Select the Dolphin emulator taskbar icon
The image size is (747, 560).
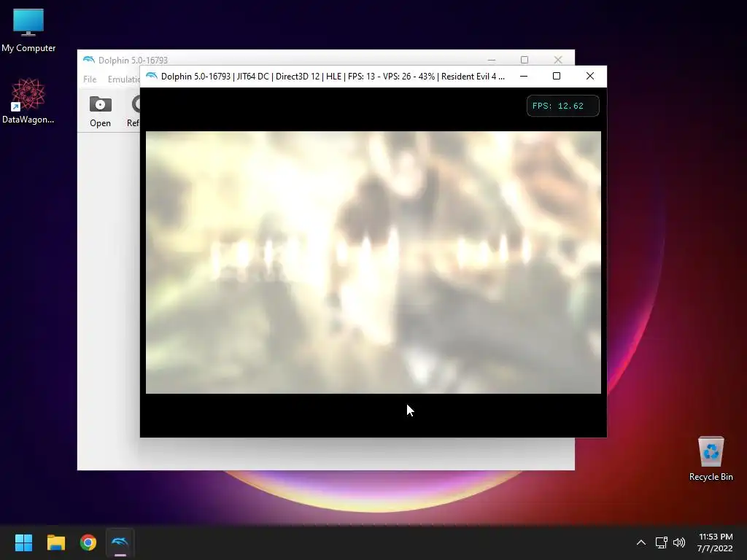[120, 542]
